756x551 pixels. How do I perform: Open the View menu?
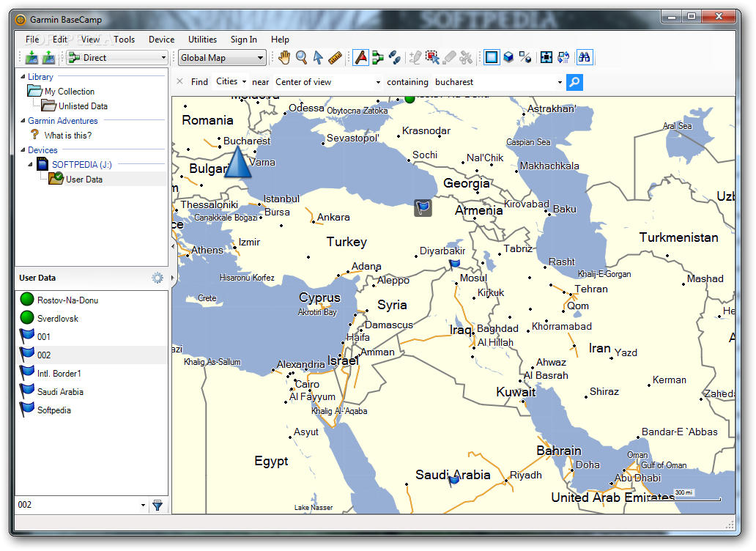coord(90,40)
